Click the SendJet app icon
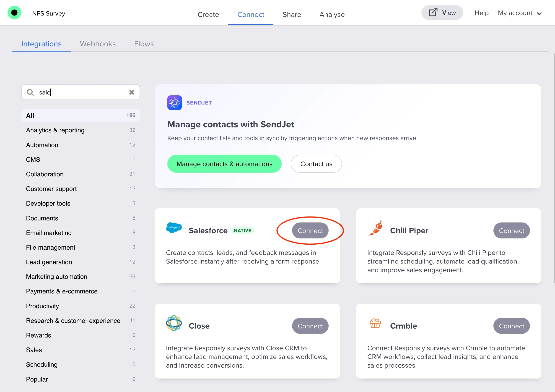 [x=174, y=102]
